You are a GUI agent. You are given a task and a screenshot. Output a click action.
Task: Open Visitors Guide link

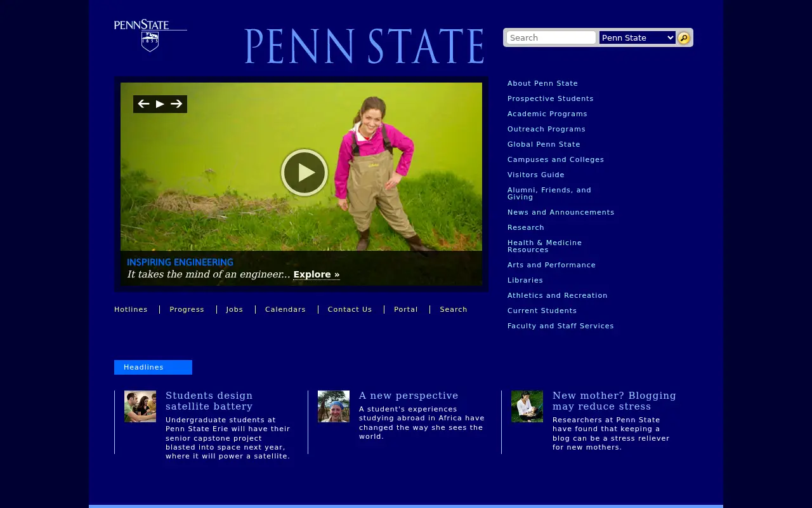[x=536, y=175]
